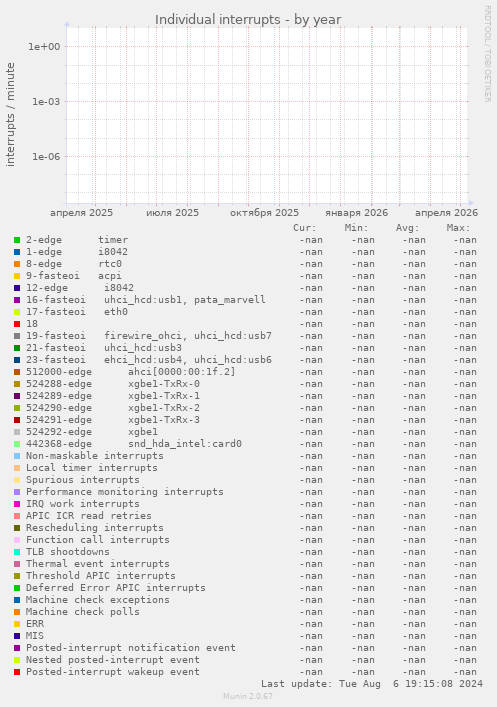This screenshot has height=707, width=497.
Task: Select Posted-interrupt wakeup event label
Action: point(113,672)
